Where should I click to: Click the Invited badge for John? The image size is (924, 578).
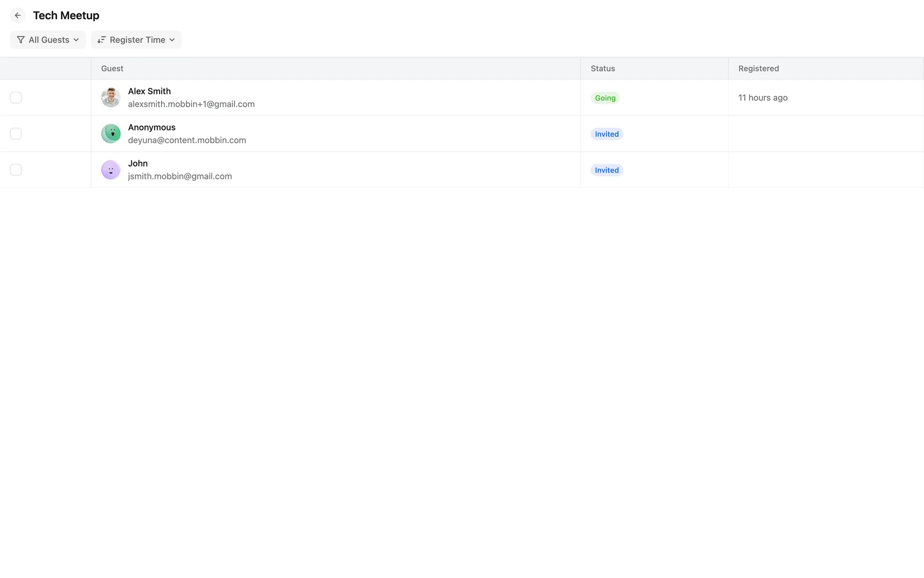click(606, 170)
